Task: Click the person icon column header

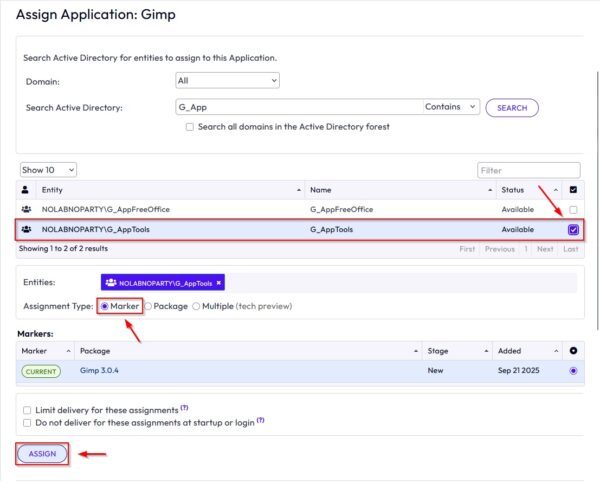Action: tap(25, 190)
